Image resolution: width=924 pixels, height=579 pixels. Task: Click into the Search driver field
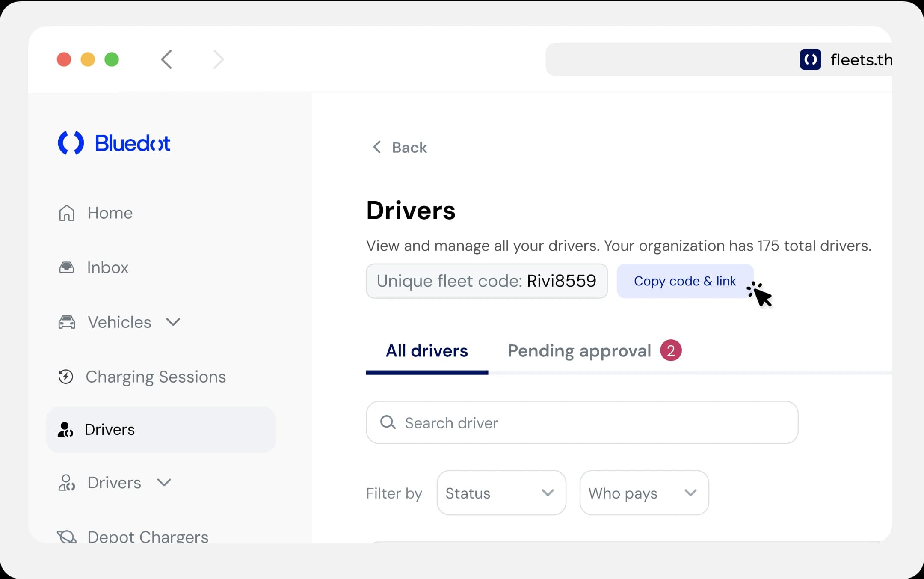pos(582,422)
